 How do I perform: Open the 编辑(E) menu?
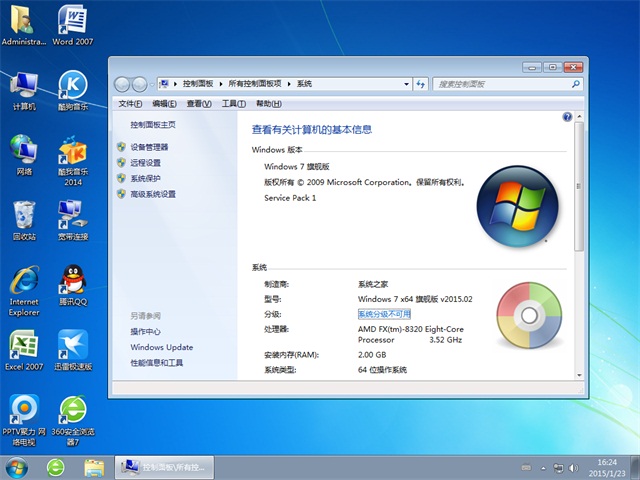coord(164,104)
